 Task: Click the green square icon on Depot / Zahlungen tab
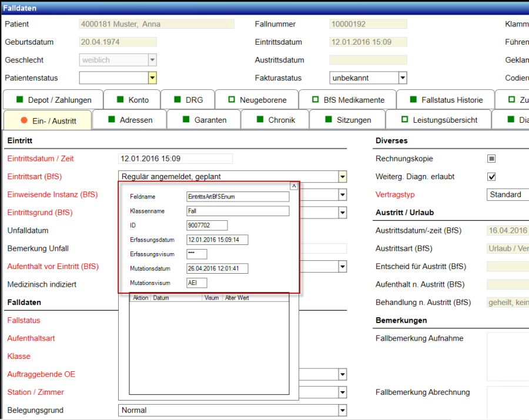click(x=19, y=100)
